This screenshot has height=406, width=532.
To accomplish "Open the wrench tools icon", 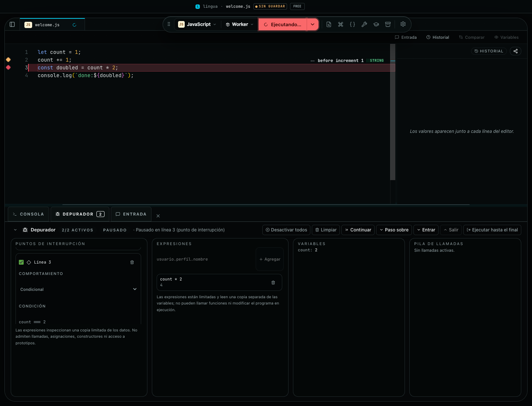I will (x=364, y=24).
